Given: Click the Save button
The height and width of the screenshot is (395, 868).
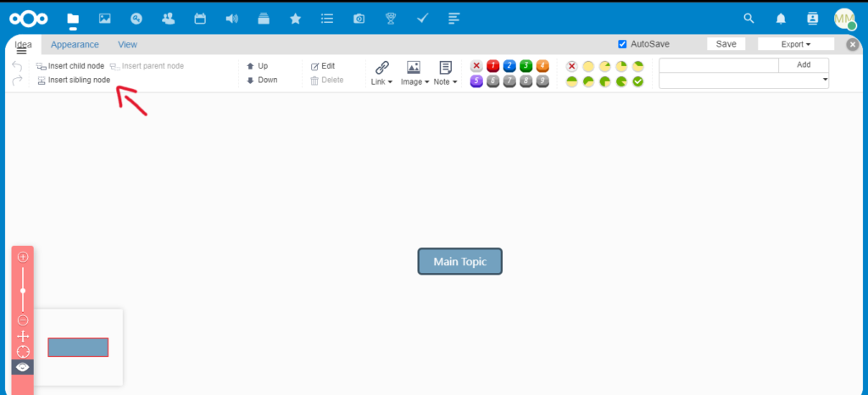Looking at the screenshot, I should pyautogui.click(x=726, y=44).
